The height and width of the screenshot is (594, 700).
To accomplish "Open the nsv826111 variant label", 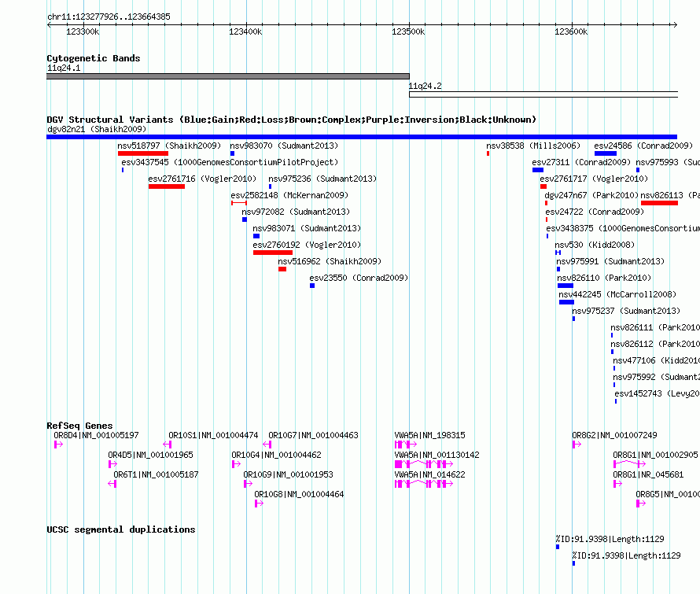I will click(655, 327).
